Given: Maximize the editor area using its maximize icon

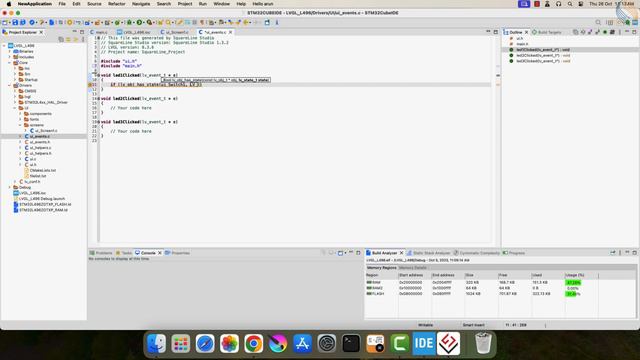Looking at the screenshot, I should (496, 32).
